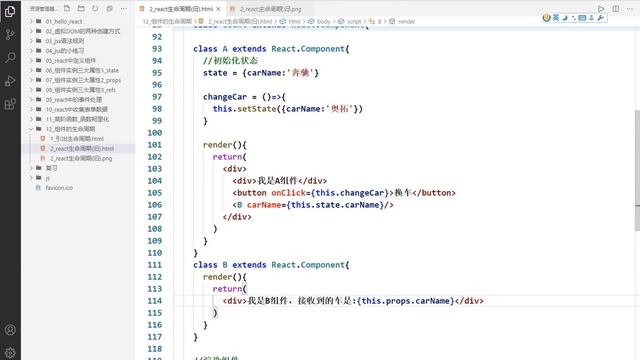The height and width of the screenshot is (360, 640).
Task: Collapse all folders in explorer
Action: tap(109, 8)
